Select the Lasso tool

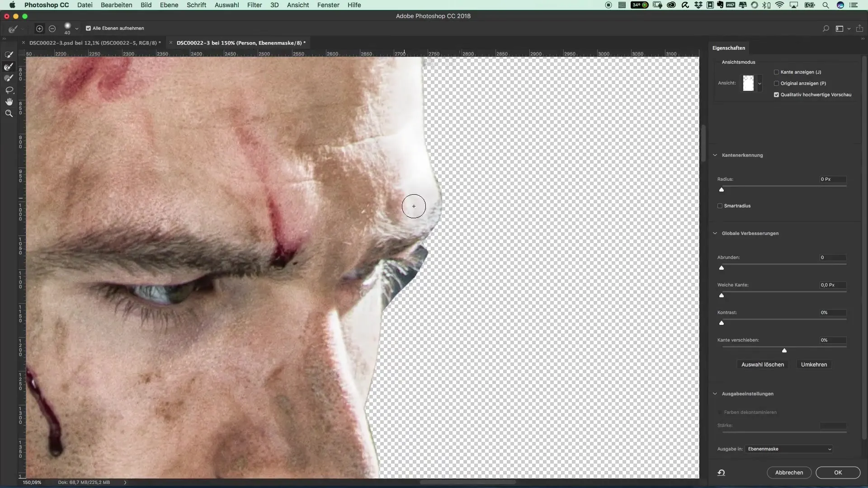pos(9,90)
